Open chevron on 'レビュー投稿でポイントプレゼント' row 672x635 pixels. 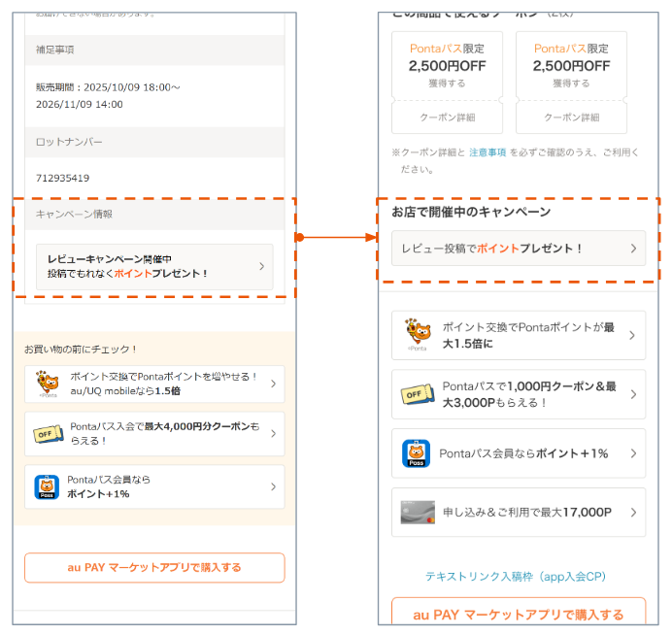click(x=633, y=249)
